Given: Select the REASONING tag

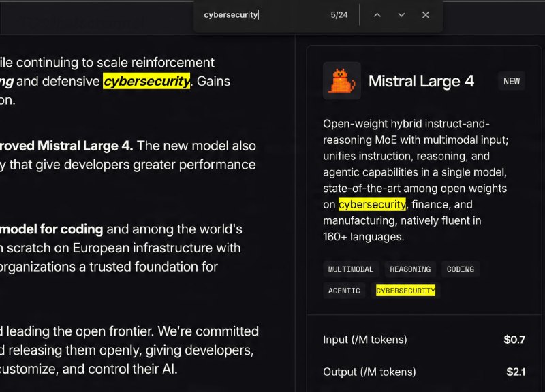Looking at the screenshot, I should point(410,269).
